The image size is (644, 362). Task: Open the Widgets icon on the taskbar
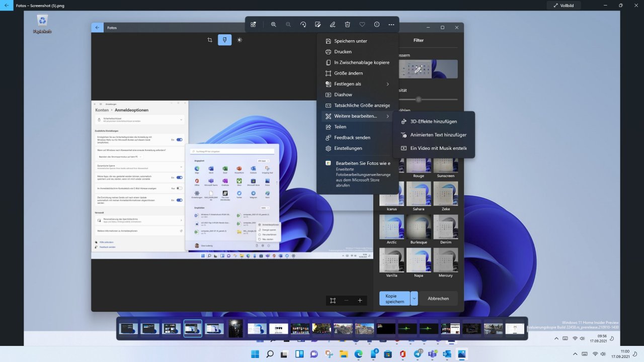[x=299, y=354]
